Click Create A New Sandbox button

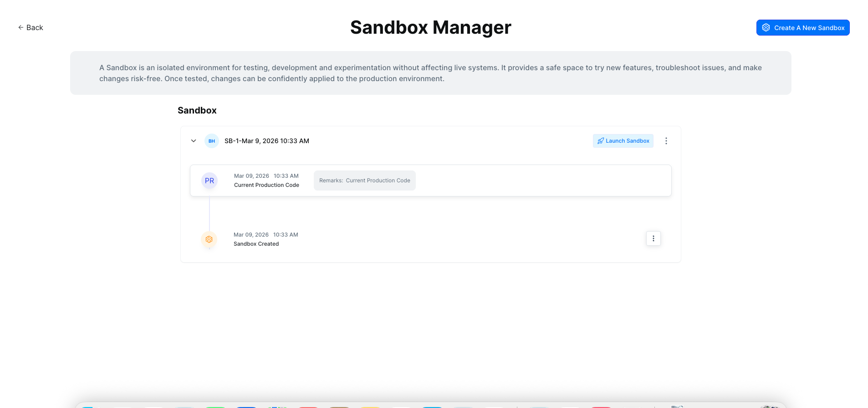point(803,27)
